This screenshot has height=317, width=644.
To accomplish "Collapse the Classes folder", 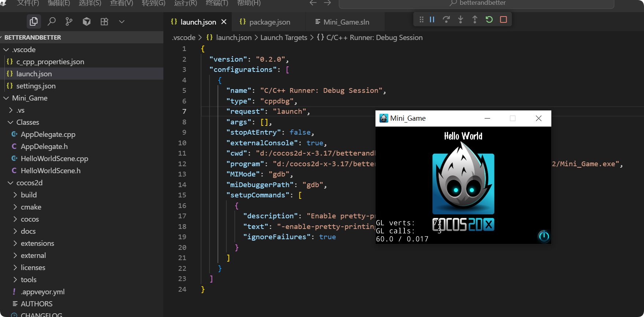I will pyautogui.click(x=82, y=122).
